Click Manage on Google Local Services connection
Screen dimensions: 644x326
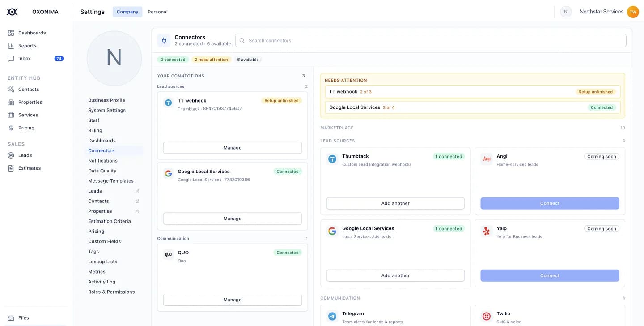pyautogui.click(x=233, y=219)
